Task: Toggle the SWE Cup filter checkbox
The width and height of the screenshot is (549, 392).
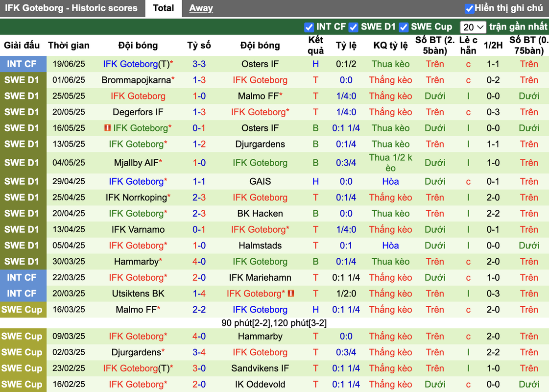Action: [404, 27]
